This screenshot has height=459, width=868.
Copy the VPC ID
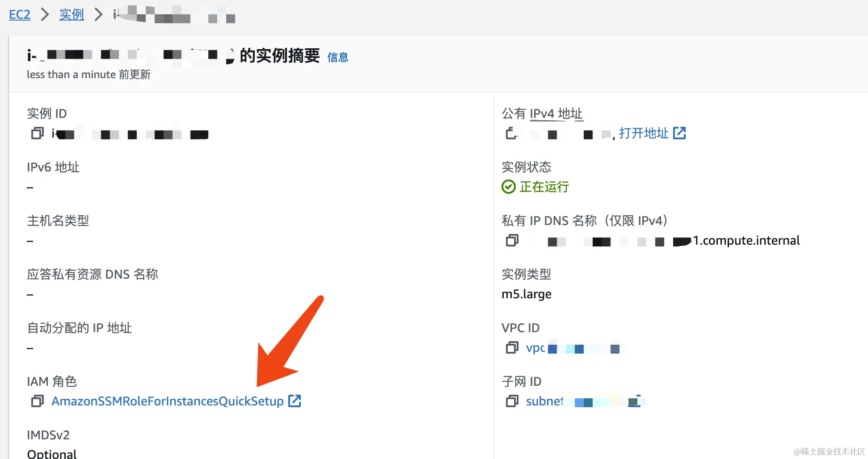tap(512, 348)
